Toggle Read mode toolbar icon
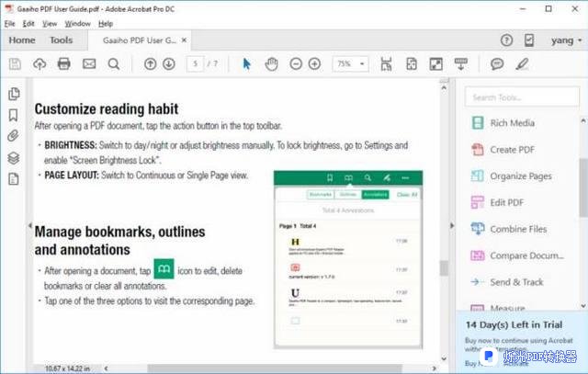Image resolution: width=588 pixels, height=374 pixels. (461, 64)
